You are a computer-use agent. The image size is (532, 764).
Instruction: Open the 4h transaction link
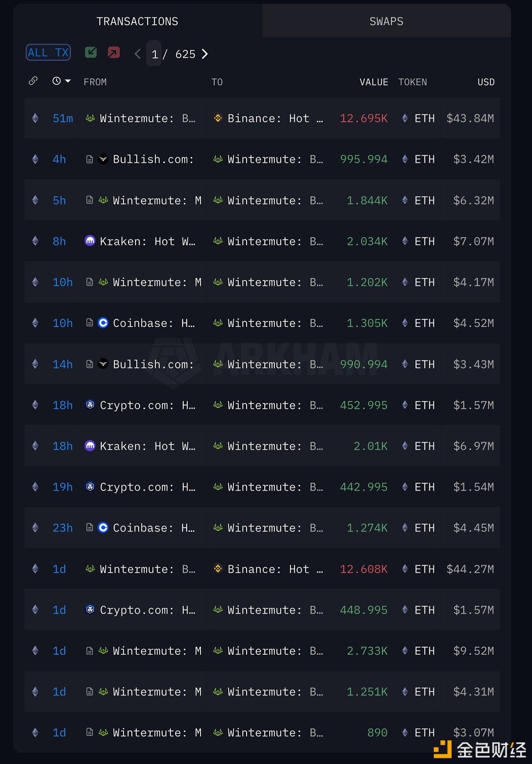(x=59, y=159)
